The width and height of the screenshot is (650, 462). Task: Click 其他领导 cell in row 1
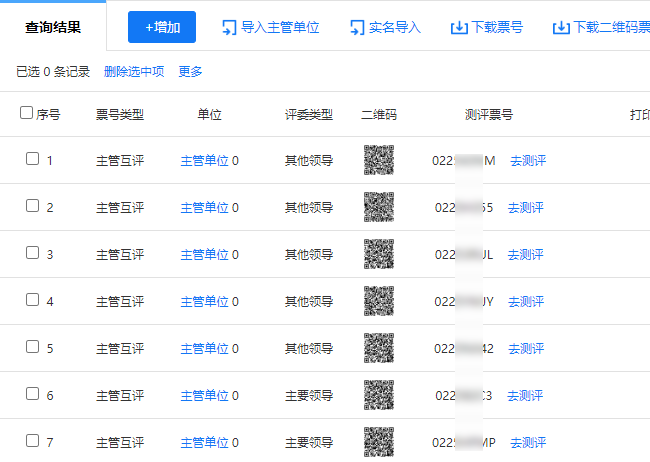click(309, 160)
